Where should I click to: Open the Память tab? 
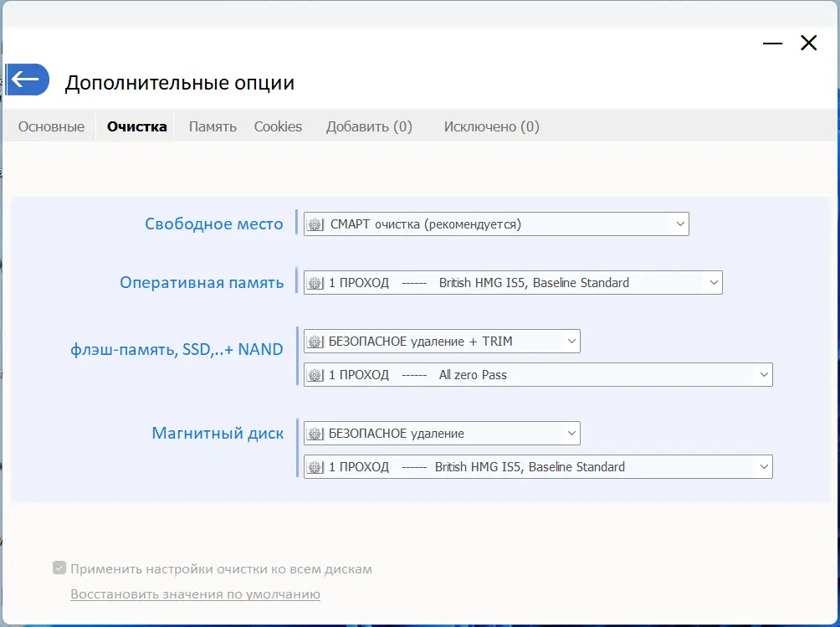point(213,126)
